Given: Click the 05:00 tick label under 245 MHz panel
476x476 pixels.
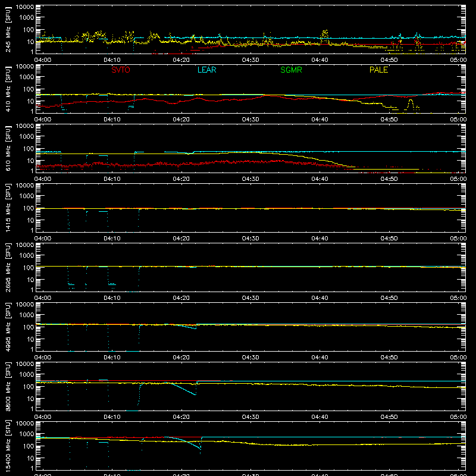Looking at the screenshot, I should (458, 60).
